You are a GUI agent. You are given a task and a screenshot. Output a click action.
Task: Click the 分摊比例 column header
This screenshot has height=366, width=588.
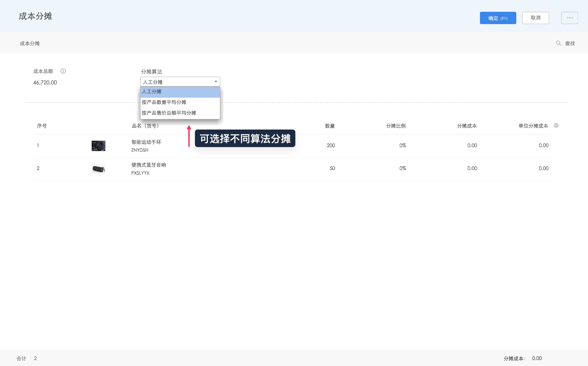coord(396,126)
